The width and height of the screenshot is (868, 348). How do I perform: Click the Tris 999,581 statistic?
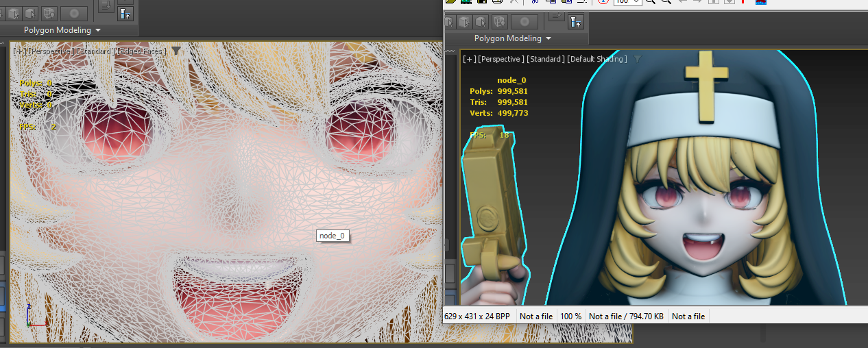coord(498,102)
